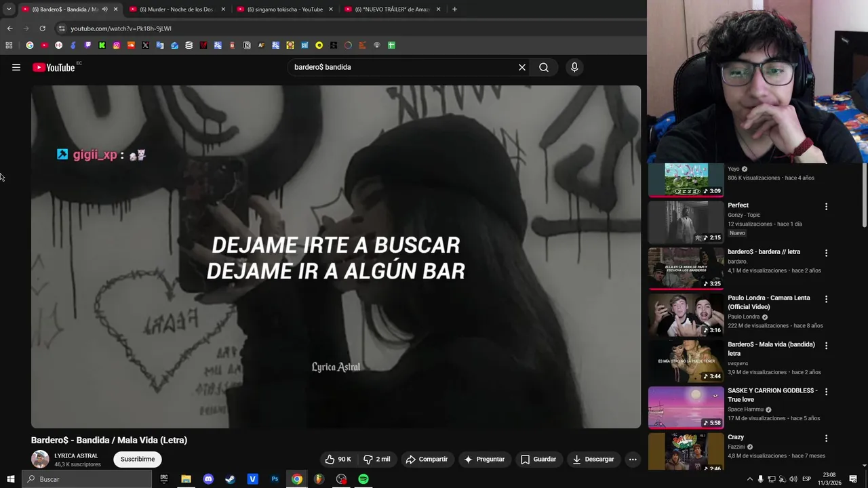Open Photoshop from the taskbar
The height and width of the screenshot is (488, 868).
tap(275, 479)
